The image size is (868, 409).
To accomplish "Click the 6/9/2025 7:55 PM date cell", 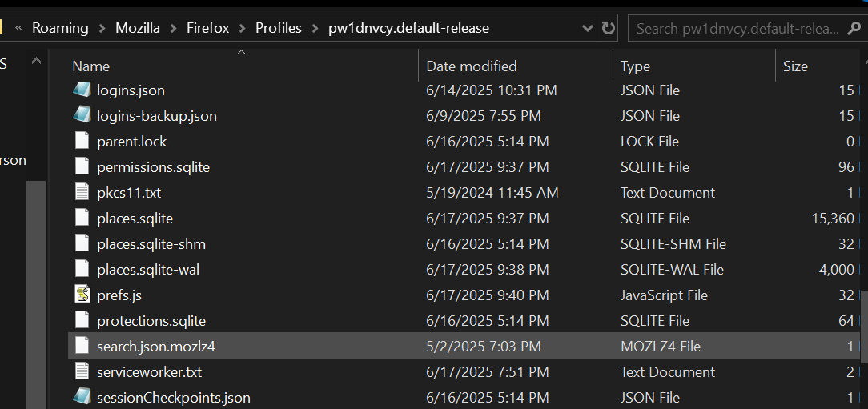I will (x=484, y=116).
